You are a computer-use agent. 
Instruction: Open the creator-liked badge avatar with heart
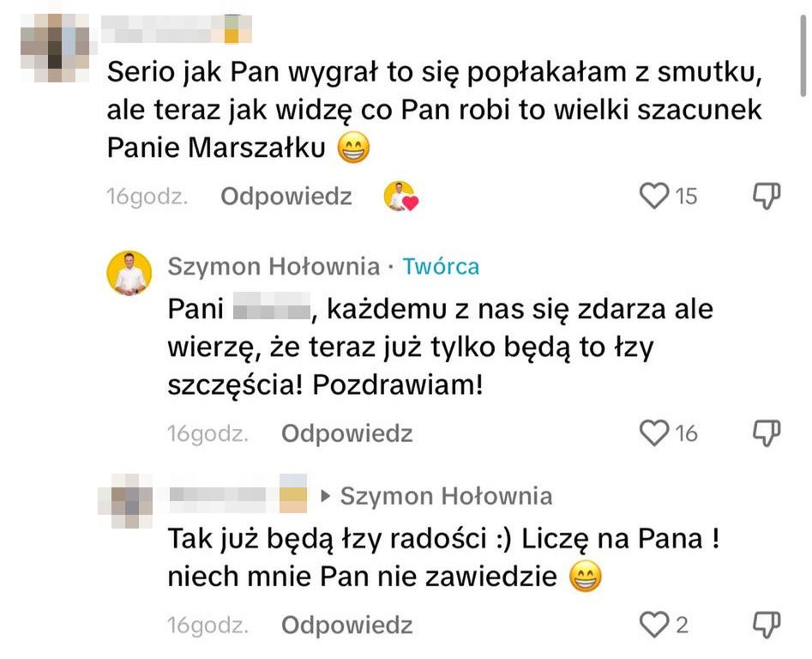coord(400,196)
